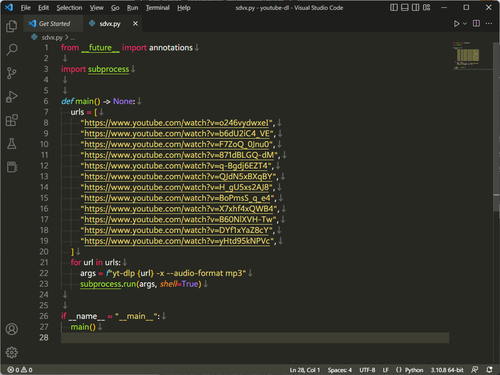
Task: Open the F7ZoQ_0Jnu0 YouTube link
Action: [x=177, y=144]
